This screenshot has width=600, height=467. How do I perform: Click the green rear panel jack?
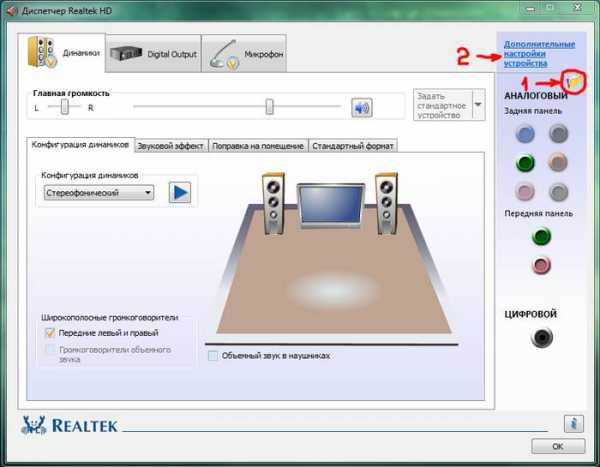tap(525, 163)
